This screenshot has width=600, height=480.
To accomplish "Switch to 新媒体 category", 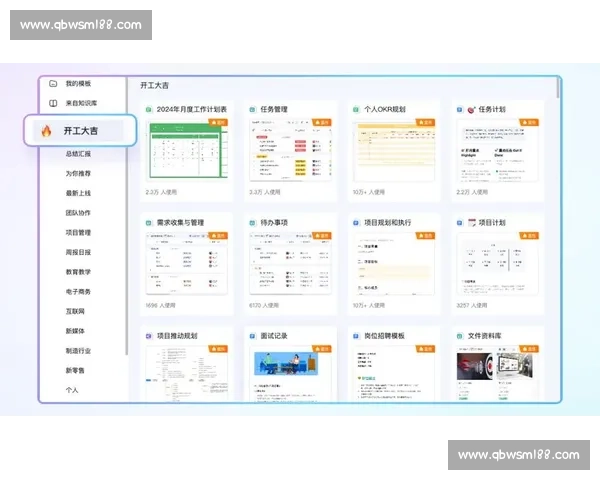I will coord(75,331).
